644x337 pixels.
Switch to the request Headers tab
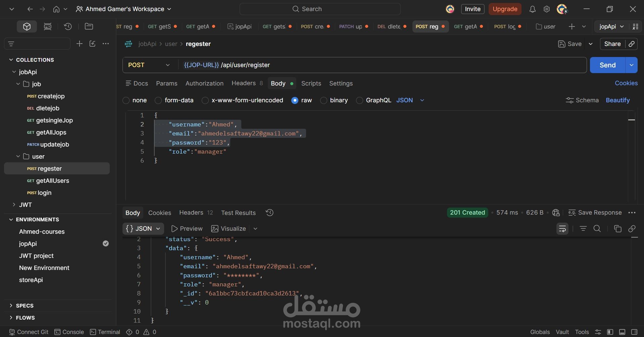[x=247, y=83]
